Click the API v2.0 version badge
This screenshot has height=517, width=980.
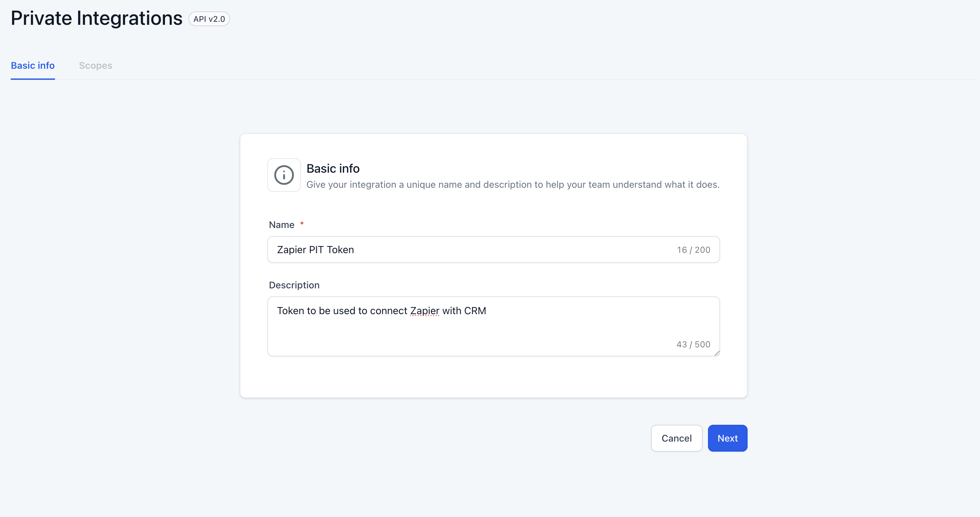[x=209, y=19]
